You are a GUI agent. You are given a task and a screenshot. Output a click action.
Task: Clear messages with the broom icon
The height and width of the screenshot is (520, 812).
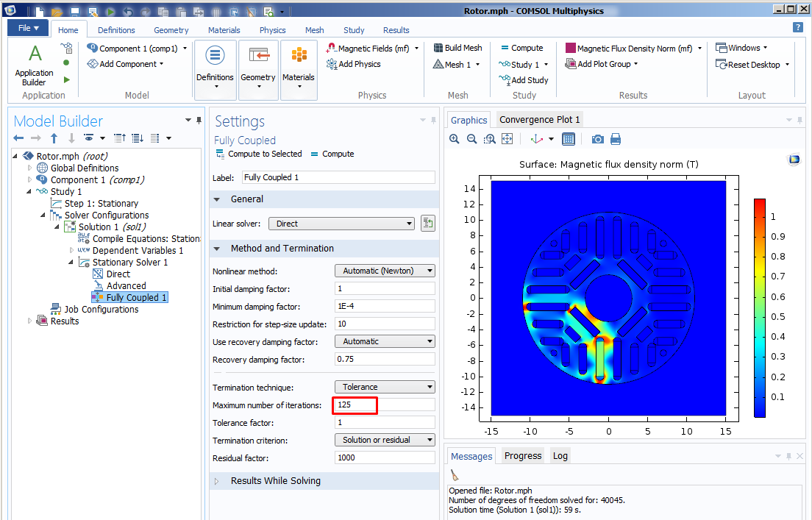click(x=454, y=475)
